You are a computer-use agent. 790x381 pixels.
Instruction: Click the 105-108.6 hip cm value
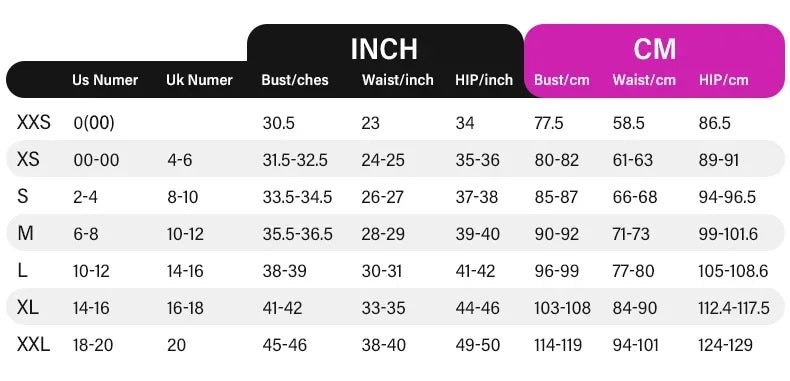point(733,271)
